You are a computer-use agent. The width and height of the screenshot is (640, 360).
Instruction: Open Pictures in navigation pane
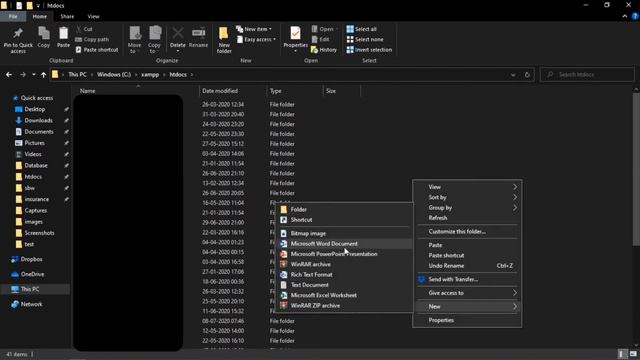click(x=34, y=143)
